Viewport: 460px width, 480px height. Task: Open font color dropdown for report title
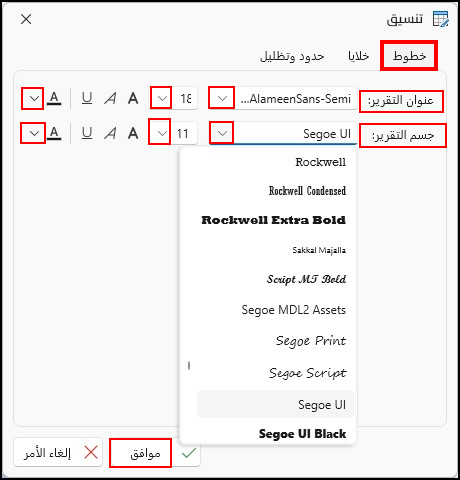pos(33,98)
